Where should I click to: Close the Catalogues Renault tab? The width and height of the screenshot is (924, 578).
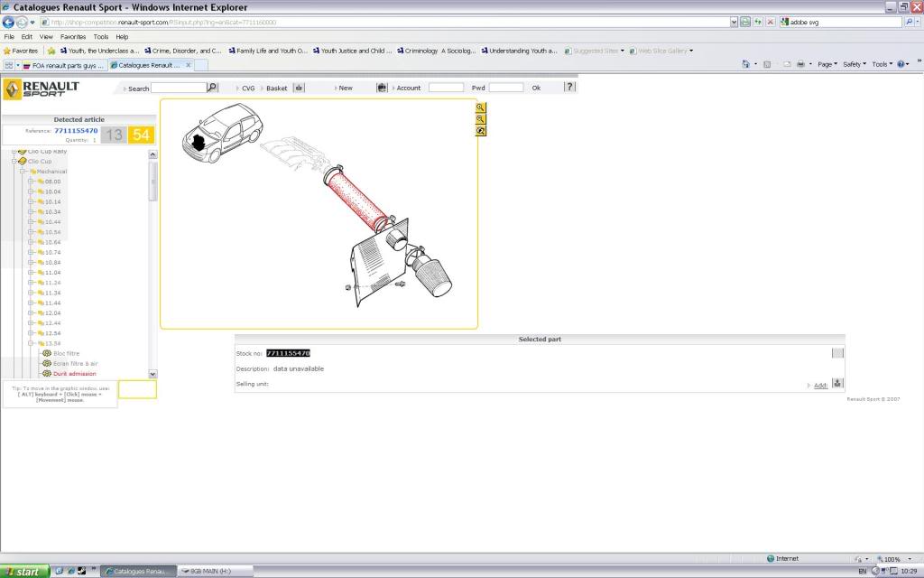(x=189, y=65)
